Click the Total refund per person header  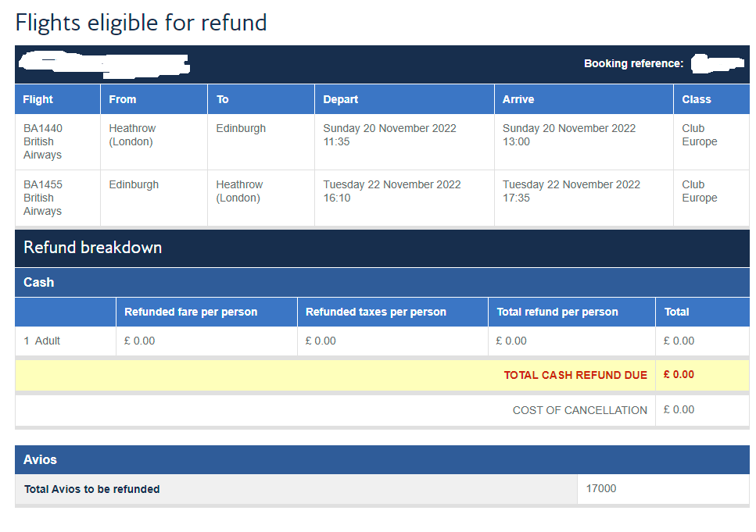(x=557, y=312)
